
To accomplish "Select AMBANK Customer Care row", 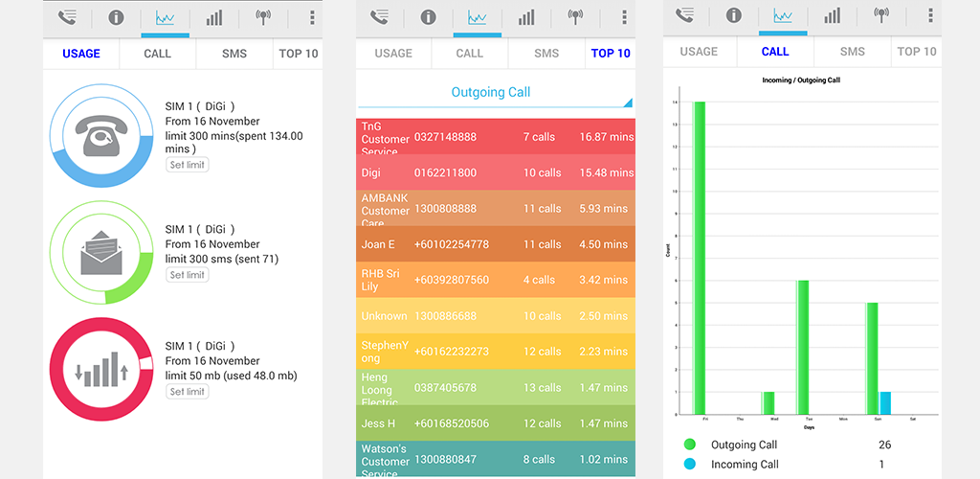I will pos(496,208).
